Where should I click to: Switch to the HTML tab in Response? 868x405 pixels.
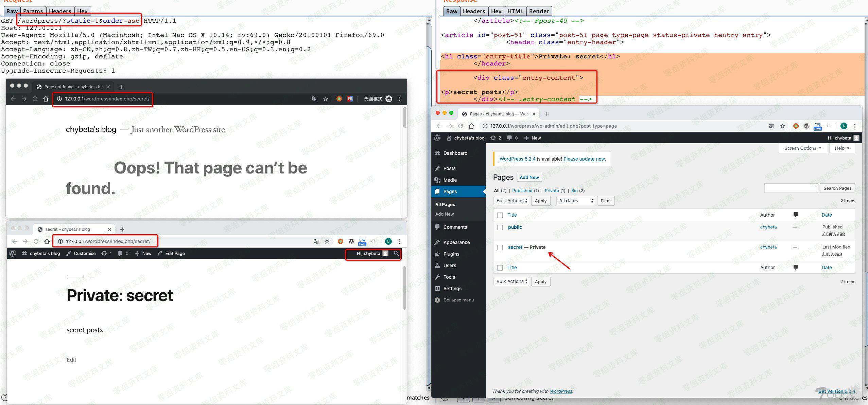[515, 11]
